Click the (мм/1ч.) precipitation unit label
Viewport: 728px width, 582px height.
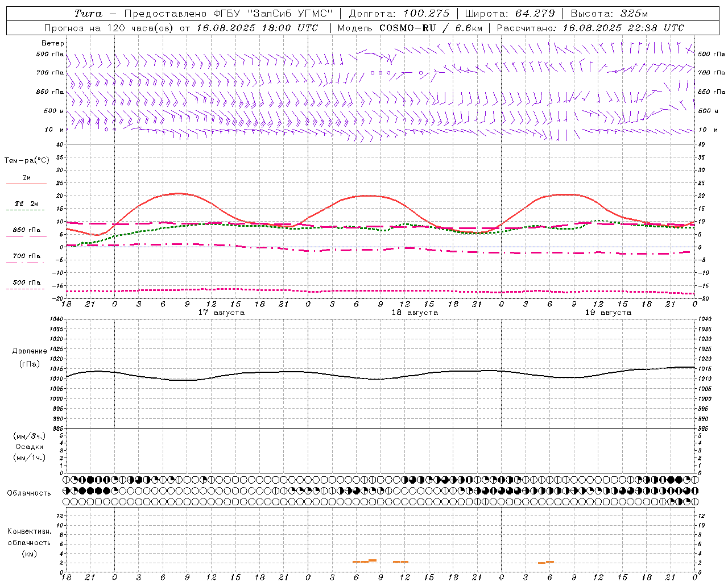coord(30,458)
